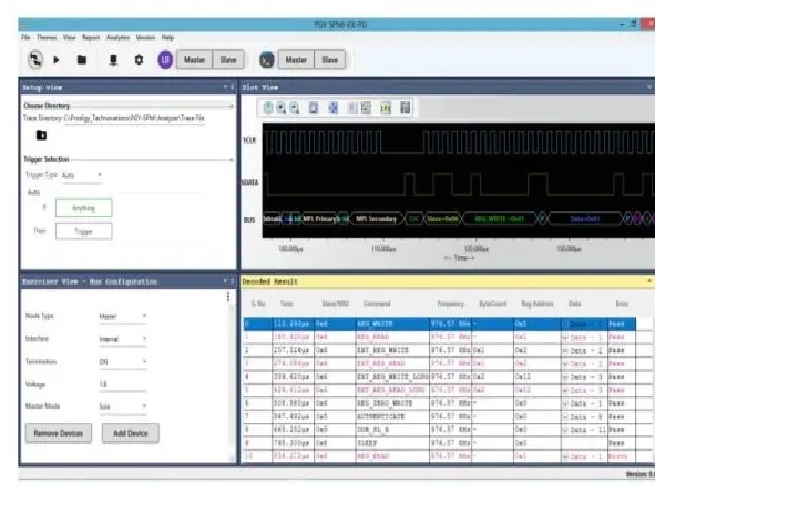
Task: Click the Voltage input field
Action: point(123,384)
